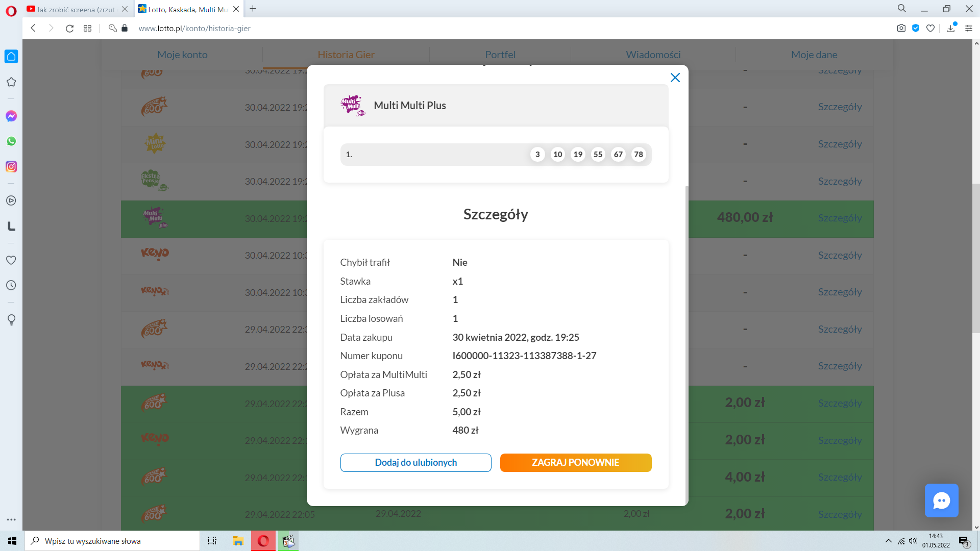Open Instagram in Opera sidebar

11,167
